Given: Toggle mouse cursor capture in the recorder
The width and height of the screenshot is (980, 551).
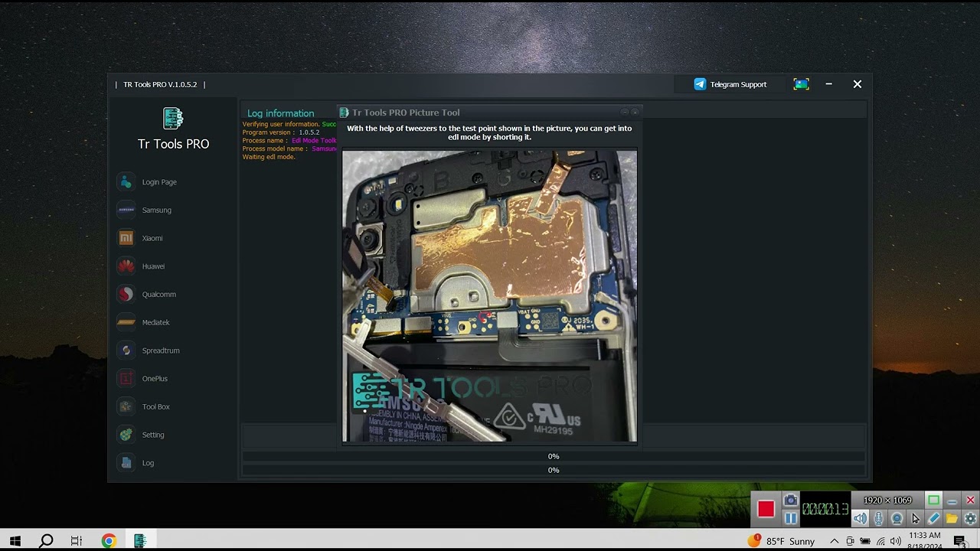Looking at the screenshot, I should coord(915,519).
